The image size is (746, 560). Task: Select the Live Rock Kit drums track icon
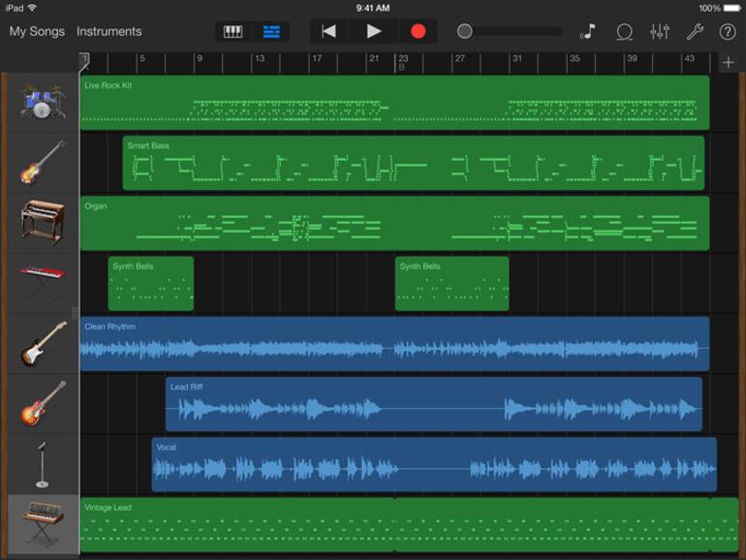[x=42, y=103]
